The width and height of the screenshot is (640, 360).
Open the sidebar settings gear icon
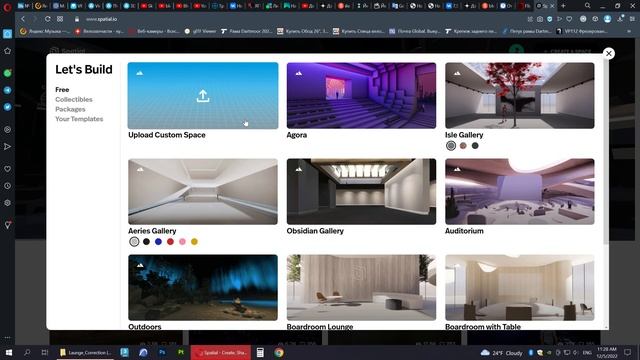[x=7, y=203]
